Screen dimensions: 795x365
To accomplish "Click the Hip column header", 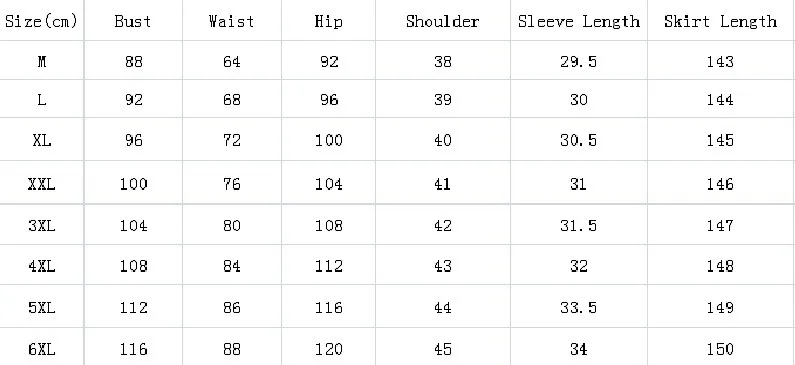I will 329,20.
